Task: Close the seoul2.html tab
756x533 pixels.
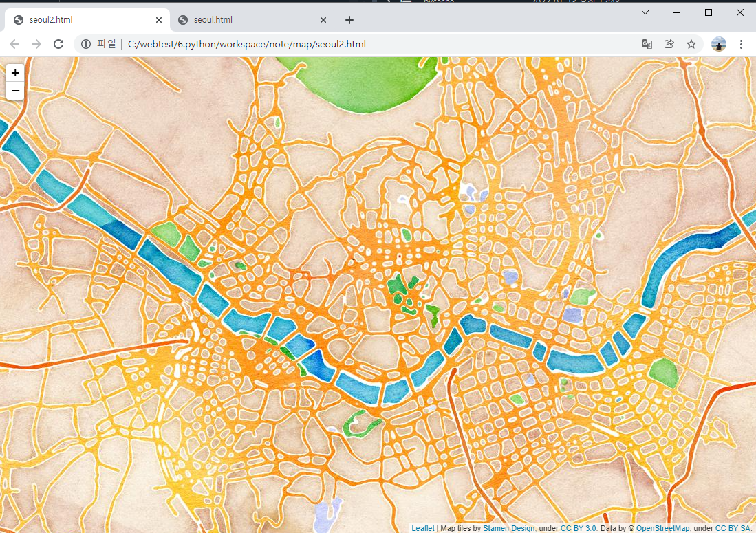Action: click(159, 20)
